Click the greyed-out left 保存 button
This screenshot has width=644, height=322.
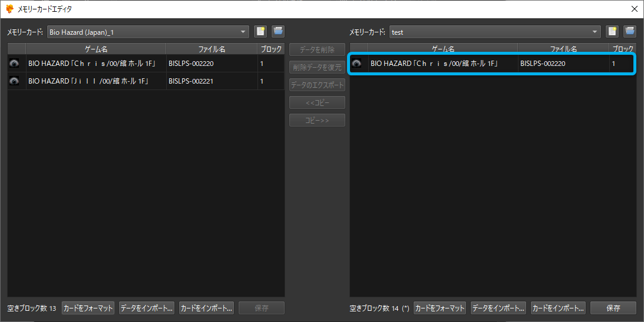(x=262, y=308)
